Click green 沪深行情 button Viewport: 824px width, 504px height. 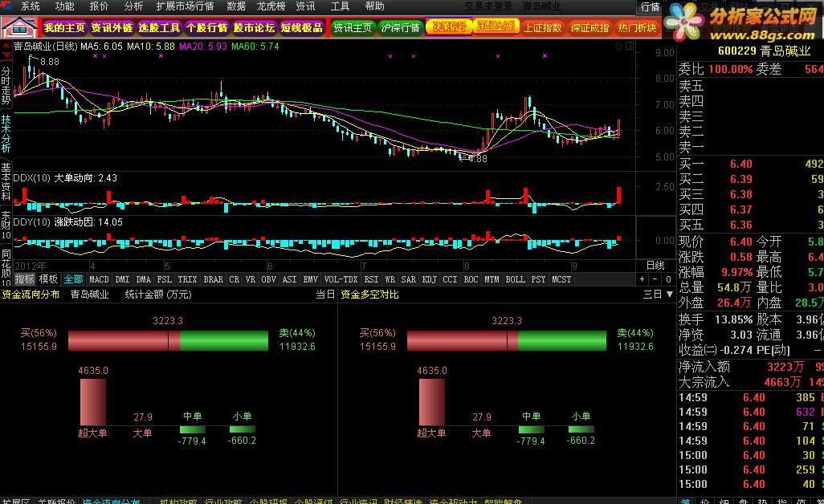point(400,28)
